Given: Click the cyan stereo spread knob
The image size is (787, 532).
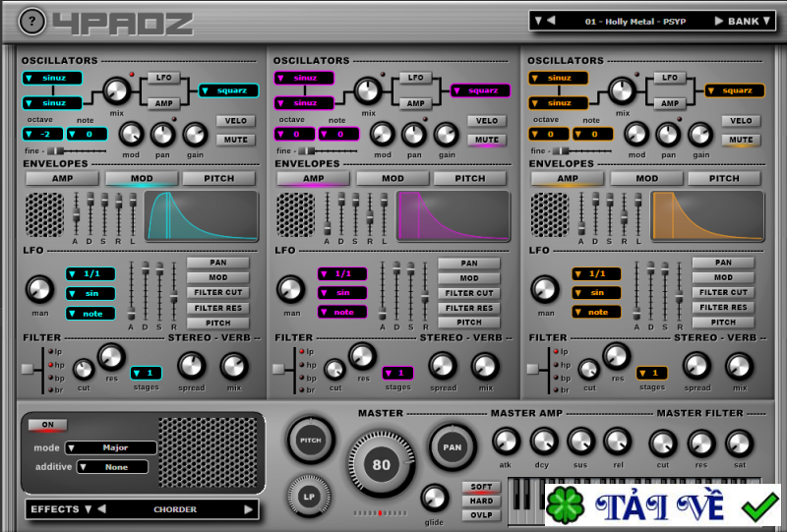Looking at the screenshot, I should point(192,367).
